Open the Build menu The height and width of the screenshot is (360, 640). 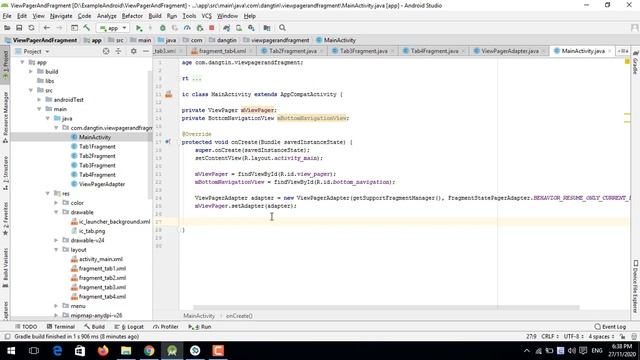click(x=155, y=16)
